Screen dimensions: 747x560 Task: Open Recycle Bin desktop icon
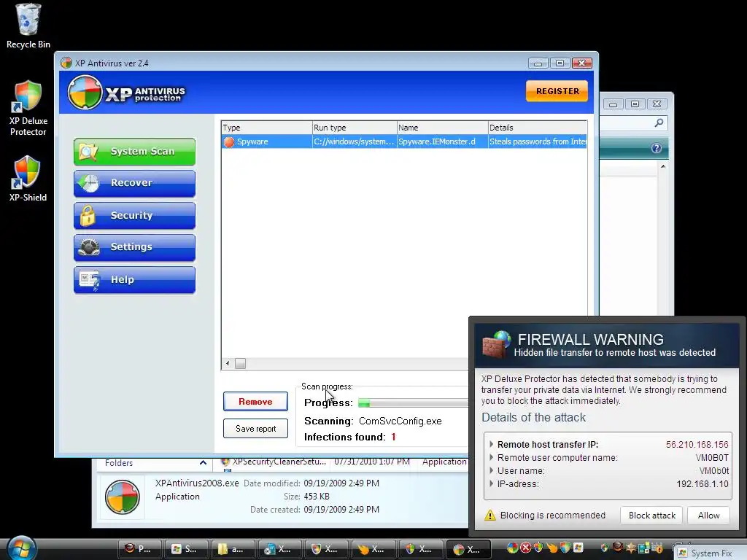[x=28, y=26]
